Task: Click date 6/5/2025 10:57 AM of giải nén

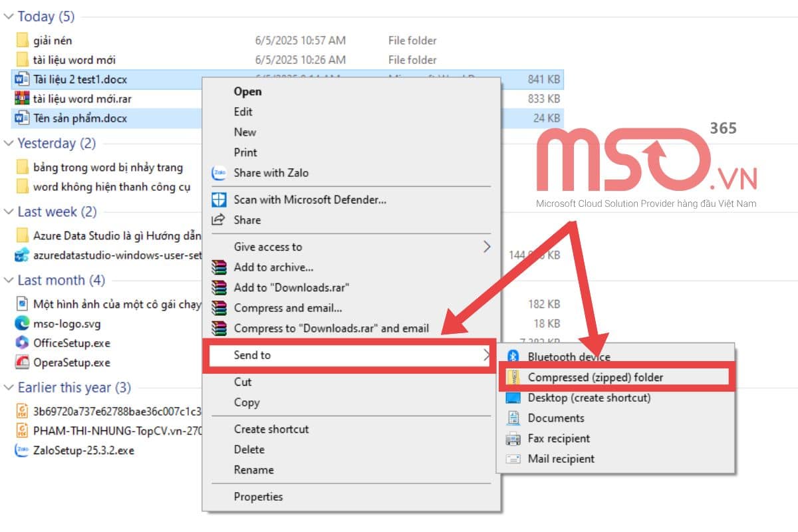Action: (300, 41)
